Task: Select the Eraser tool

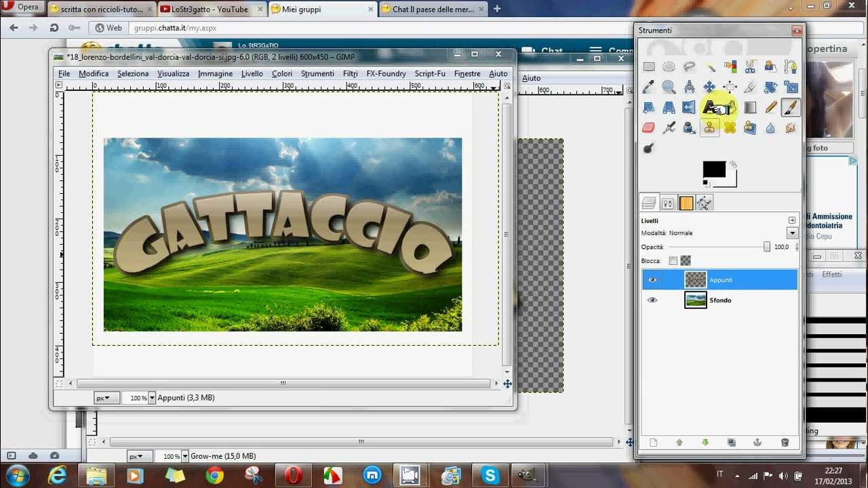Action: pyautogui.click(x=649, y=127)
